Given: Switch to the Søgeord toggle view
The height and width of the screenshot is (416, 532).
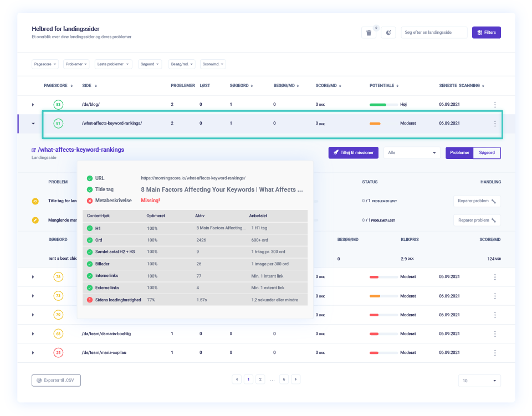Looking at the screenshot, I should (487, 153).
